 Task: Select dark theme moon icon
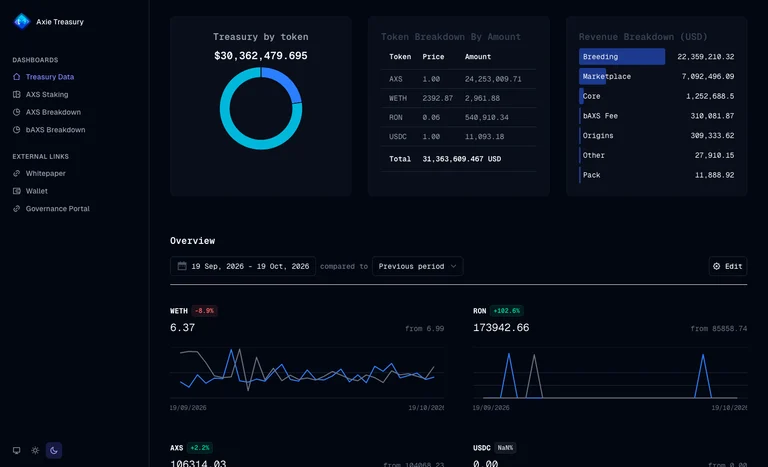click(54, 450)
